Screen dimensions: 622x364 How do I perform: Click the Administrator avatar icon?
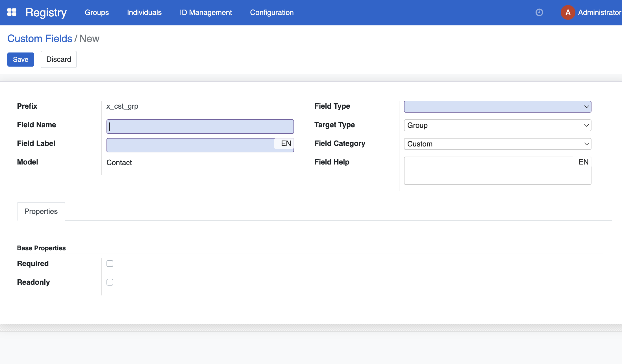tap(568, 12)
